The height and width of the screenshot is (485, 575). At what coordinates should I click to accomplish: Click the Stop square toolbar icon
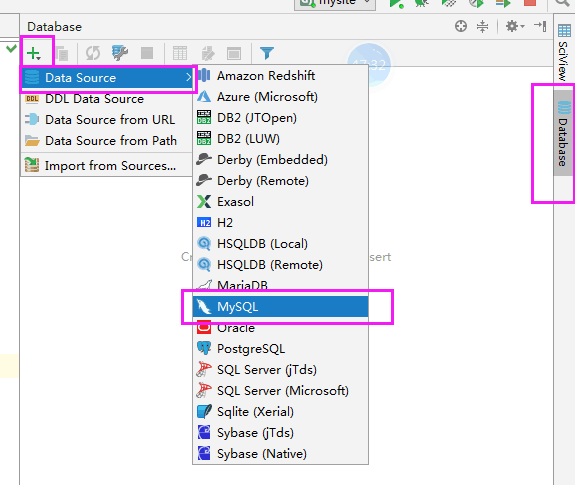tap(147, 53)
